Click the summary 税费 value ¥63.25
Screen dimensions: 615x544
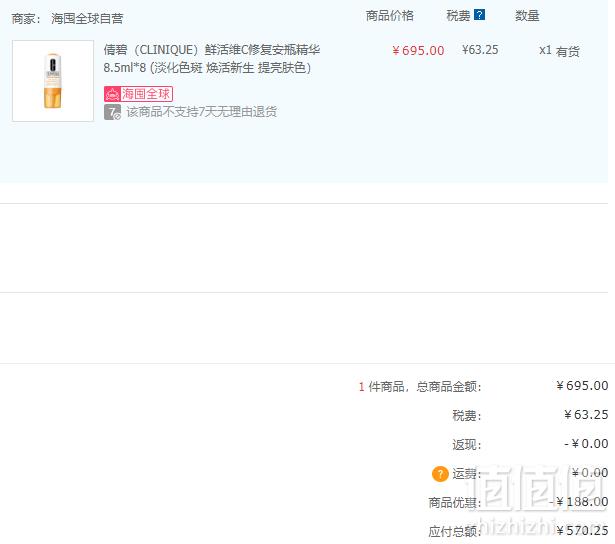click(586, 415)
